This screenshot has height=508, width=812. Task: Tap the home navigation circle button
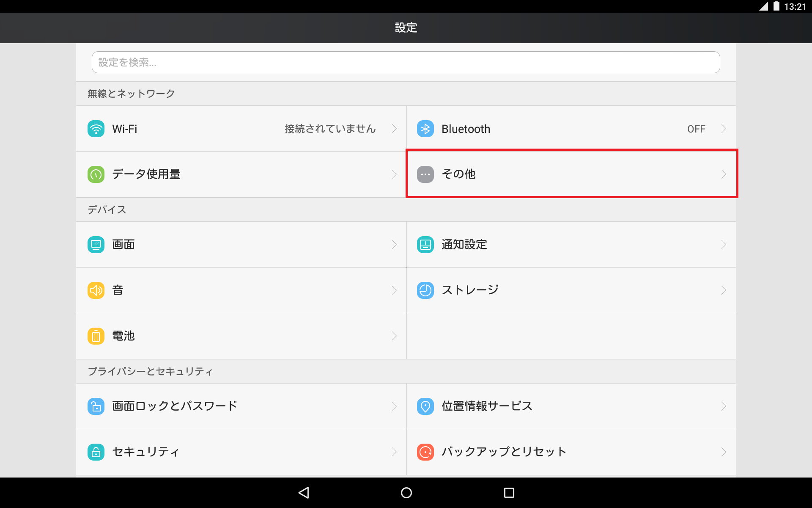tap(406, 492)
